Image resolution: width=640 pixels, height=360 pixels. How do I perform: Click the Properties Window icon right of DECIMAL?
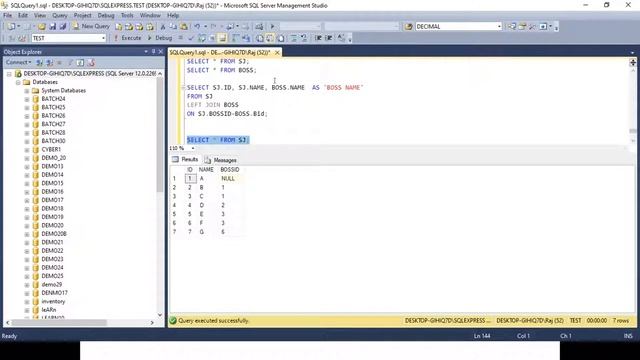point(522,27)
